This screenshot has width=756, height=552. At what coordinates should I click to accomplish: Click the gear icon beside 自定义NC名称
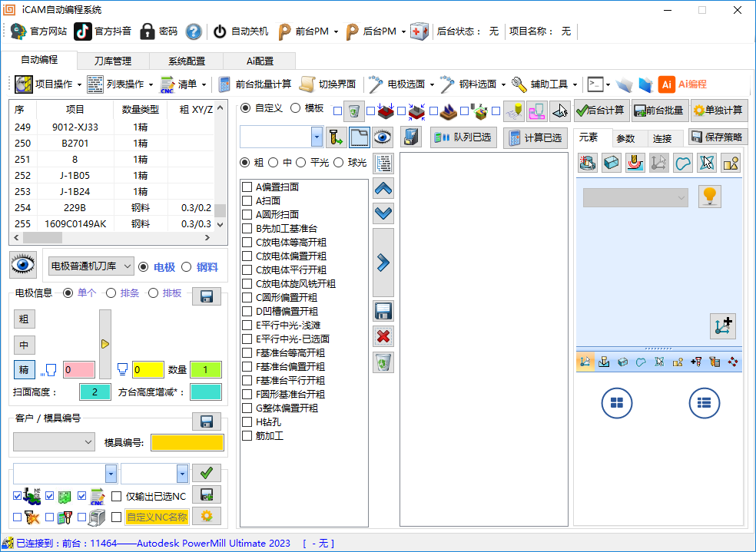[207, 517]
